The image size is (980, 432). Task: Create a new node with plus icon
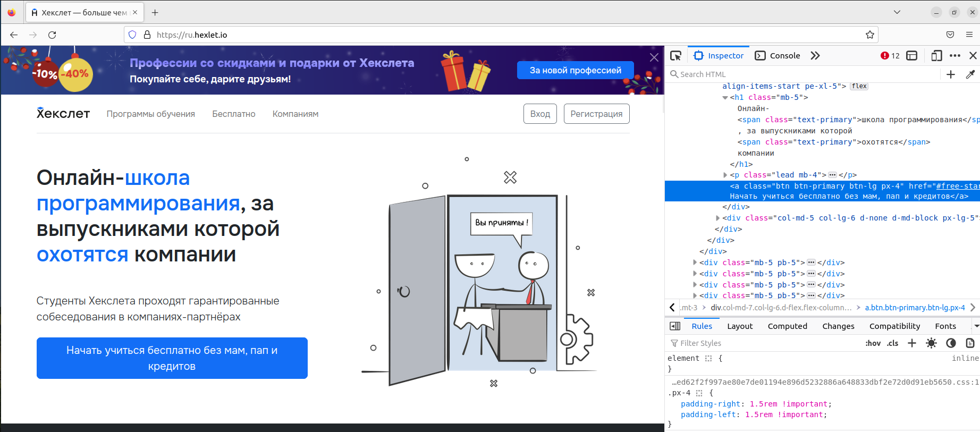[x=951, y=74]
